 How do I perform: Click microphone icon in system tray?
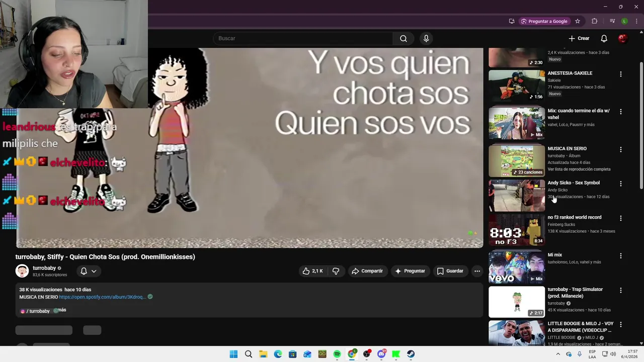[580, 354]
